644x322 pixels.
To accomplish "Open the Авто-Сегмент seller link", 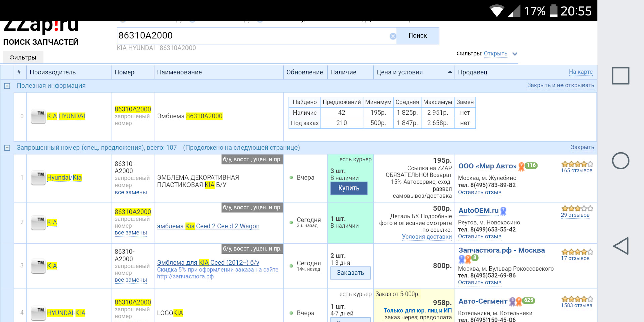I will coord(483,301).
